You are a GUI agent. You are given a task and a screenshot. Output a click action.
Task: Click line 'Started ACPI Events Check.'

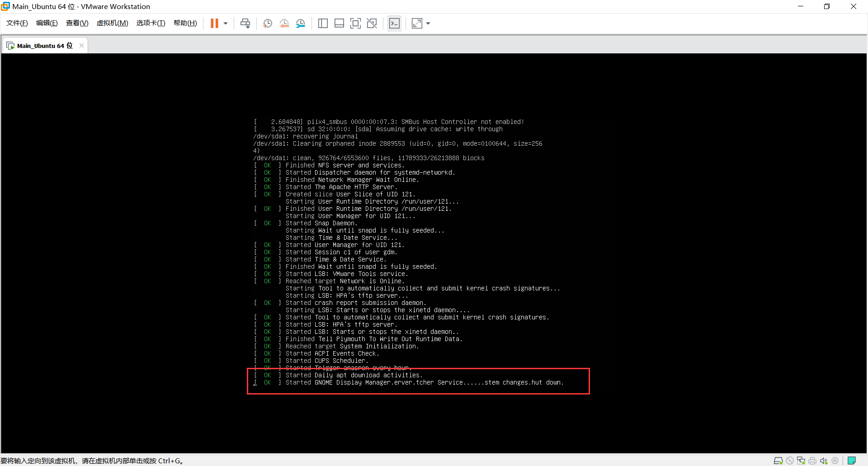(316, 354)
